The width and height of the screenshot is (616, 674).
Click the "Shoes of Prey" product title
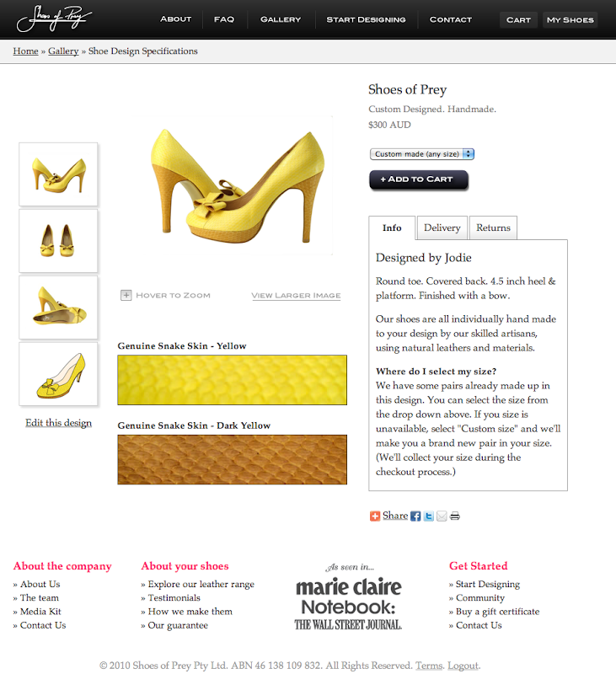point(408,89)
